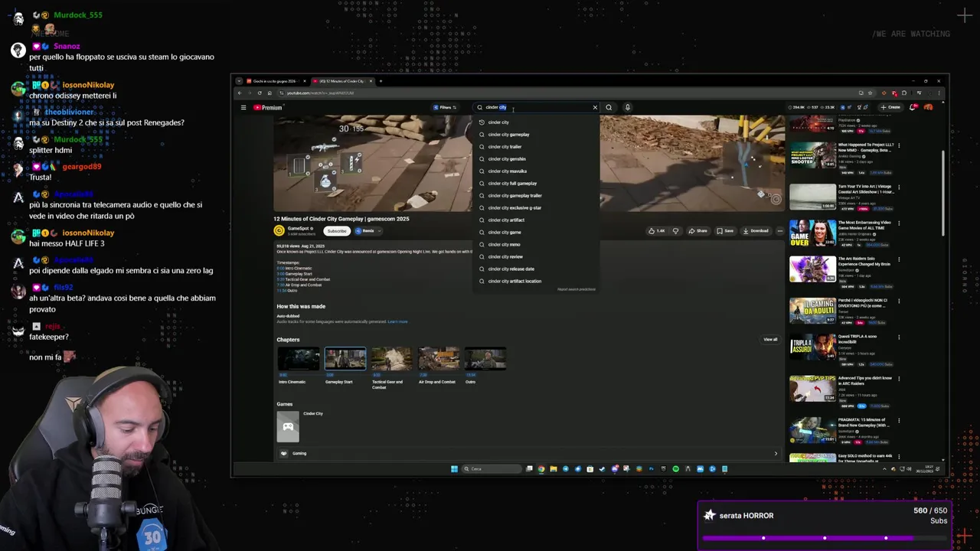Select the 'cinder city trailer' suggestion
The height and width of the screenshot is (551, 980).
pos(536,147)
